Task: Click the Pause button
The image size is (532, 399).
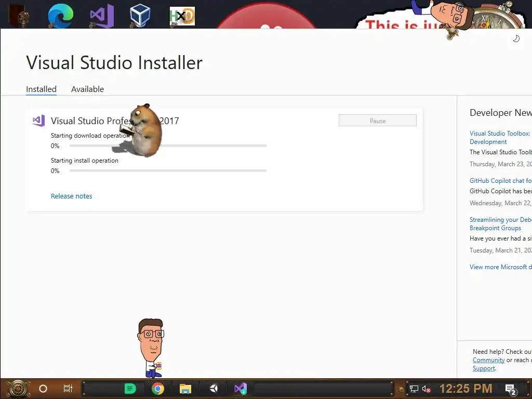Action: 378,121
